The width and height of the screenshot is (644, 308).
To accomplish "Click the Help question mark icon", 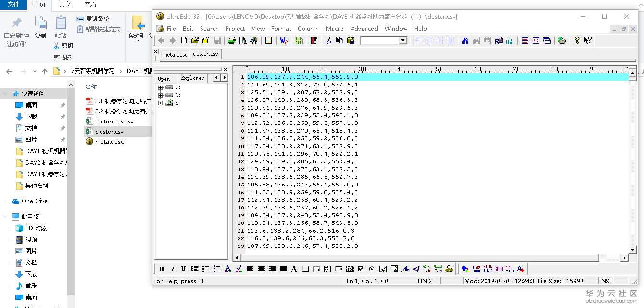I will pos(577,40).
